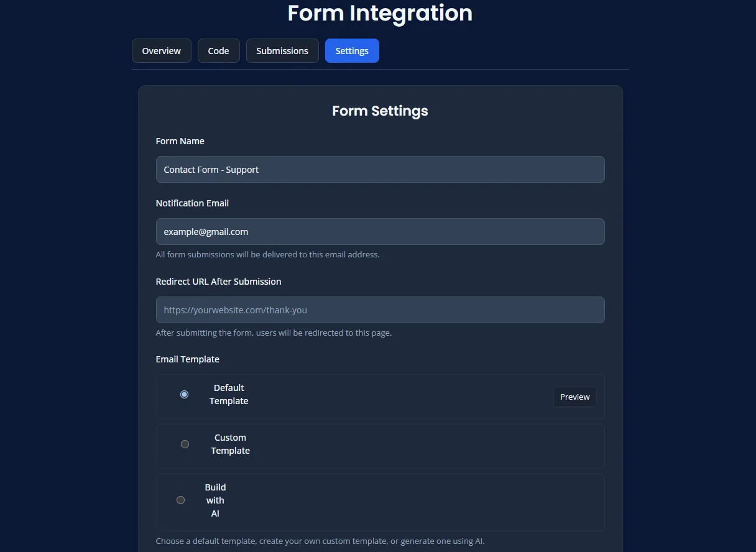The width and height of the screenshot is (756, 552).
Task: Open the Code tab
Action: tap(218, 50)
